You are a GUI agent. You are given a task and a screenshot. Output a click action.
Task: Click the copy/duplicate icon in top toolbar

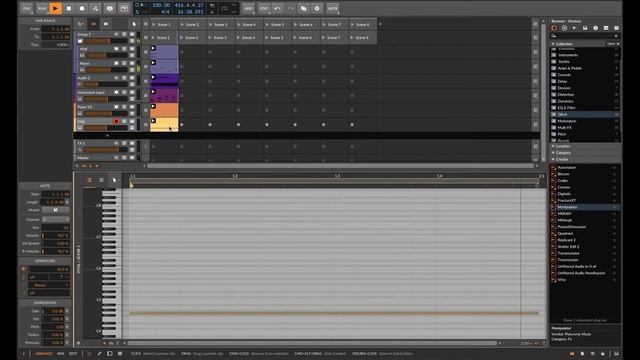(303, 8)
